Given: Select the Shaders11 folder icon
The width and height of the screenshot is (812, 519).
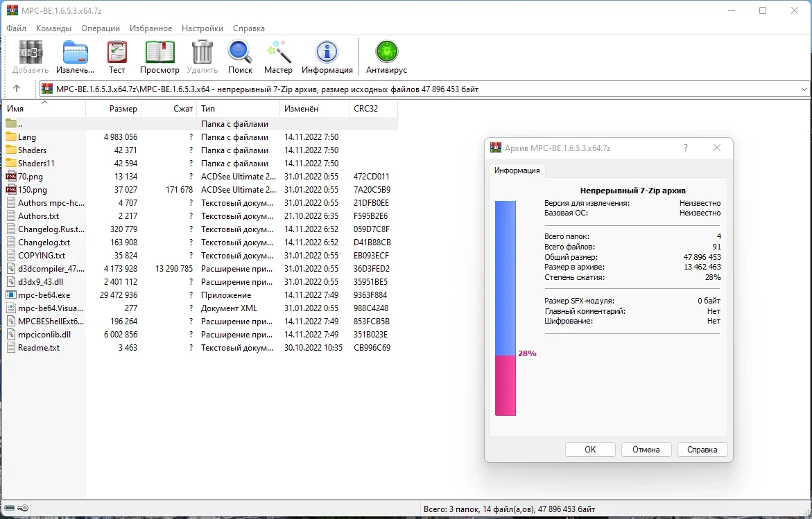Looking at the screenshot, I should [x=11, y=163].
